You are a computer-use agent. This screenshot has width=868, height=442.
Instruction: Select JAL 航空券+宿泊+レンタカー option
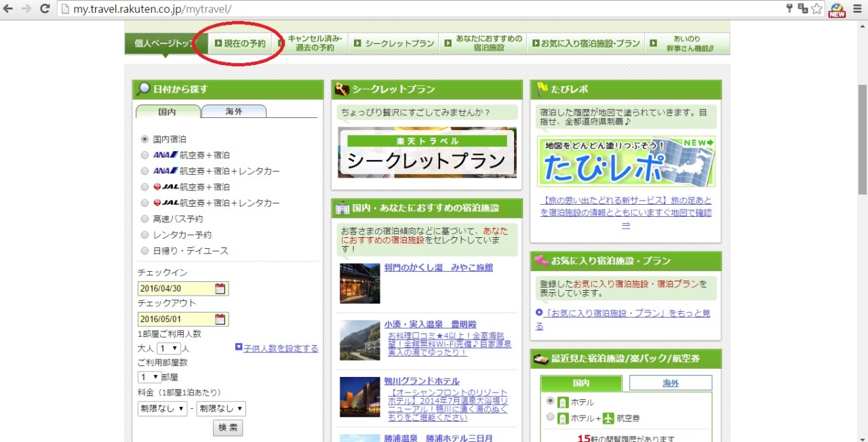(144, 203)
